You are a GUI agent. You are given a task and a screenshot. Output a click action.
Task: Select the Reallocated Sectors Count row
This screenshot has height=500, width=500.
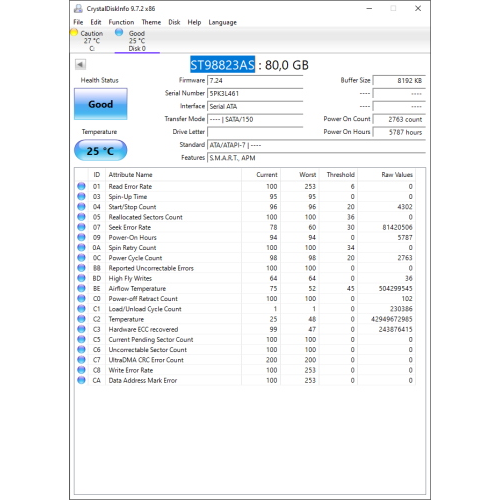245,217
